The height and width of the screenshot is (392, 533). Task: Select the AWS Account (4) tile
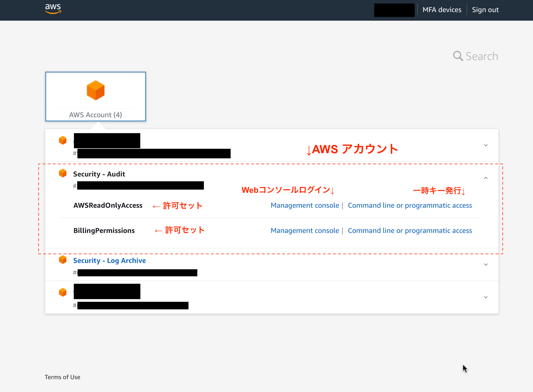(96, 97)
